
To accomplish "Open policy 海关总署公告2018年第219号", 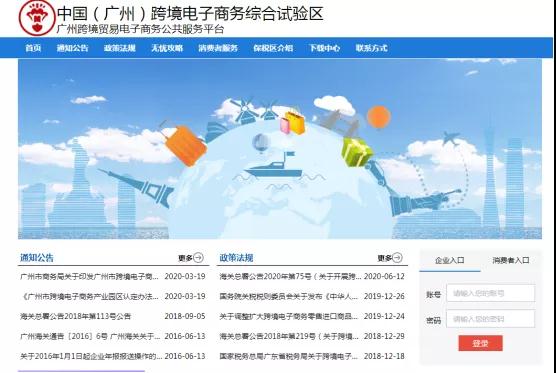I will (x=289, y=336).
